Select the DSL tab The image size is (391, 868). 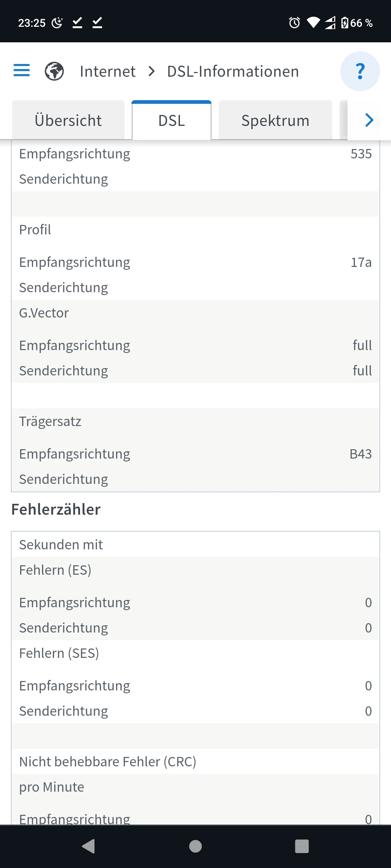click(172, 120)
